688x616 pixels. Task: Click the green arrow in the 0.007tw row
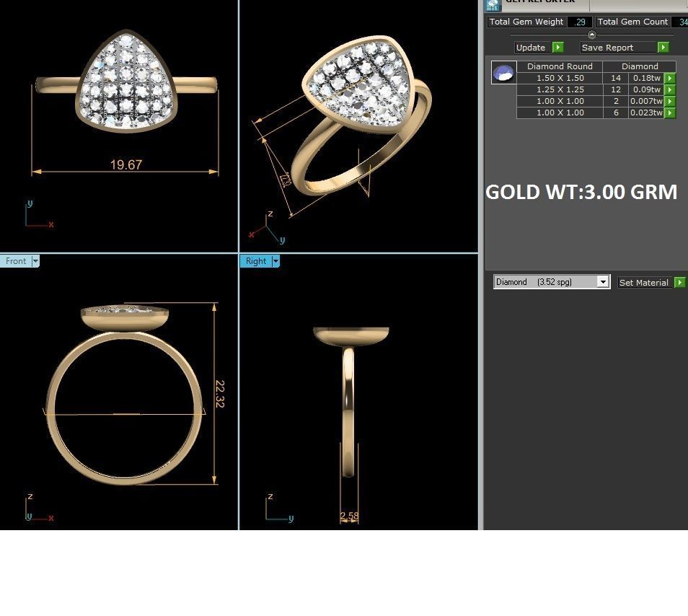pos(669,102)
